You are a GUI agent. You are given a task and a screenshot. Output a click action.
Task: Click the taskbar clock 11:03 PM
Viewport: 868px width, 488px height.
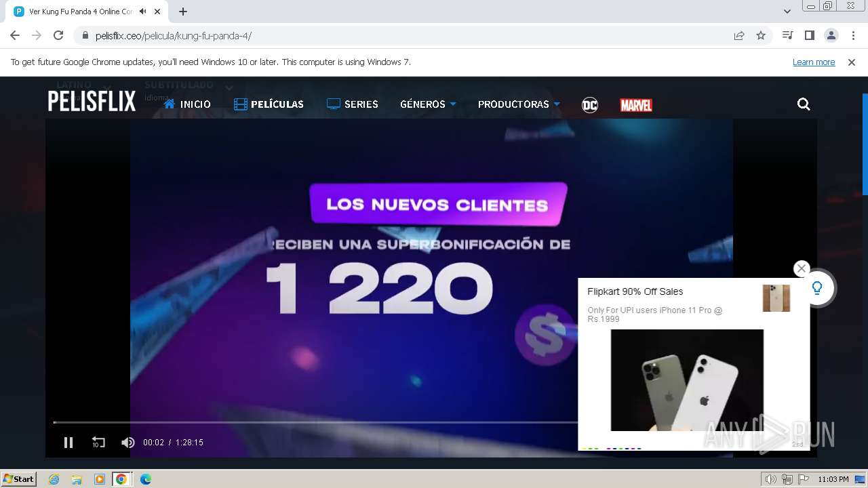tap(833, 479)
